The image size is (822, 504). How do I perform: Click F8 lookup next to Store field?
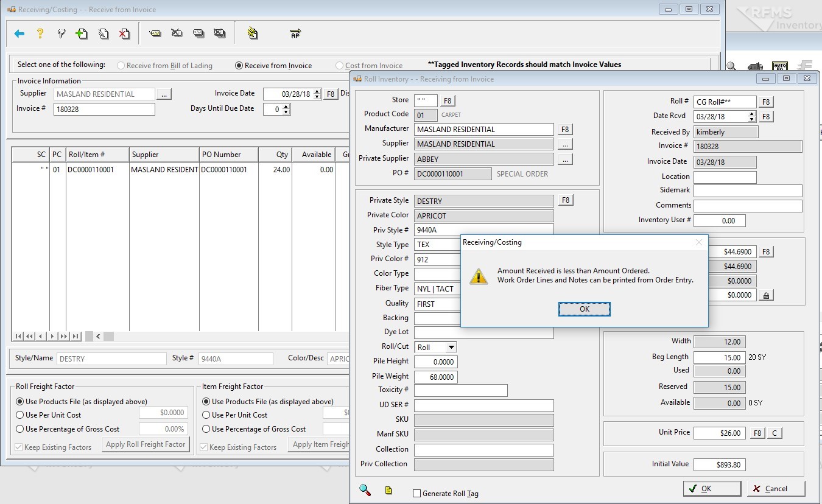click(x=447, y=100)
